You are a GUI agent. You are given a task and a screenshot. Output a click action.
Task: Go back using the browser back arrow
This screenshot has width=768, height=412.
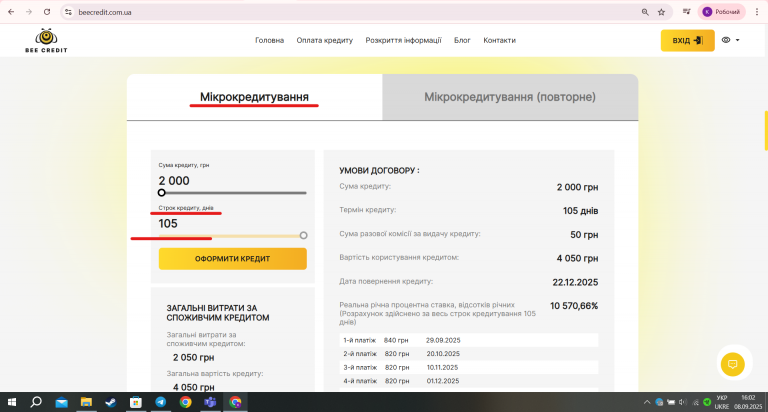[x=11, y=12]
